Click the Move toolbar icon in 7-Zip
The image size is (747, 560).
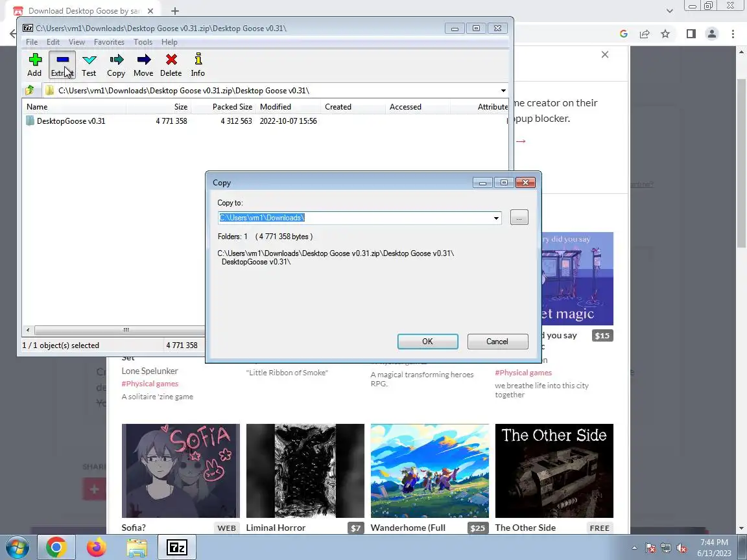coord(143,65)
